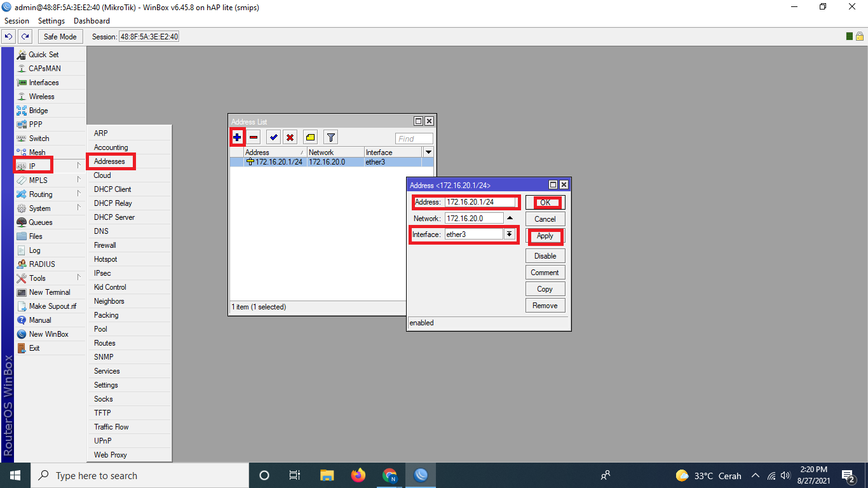
Task: Click Apply in Address dialog
Action: 545,236
